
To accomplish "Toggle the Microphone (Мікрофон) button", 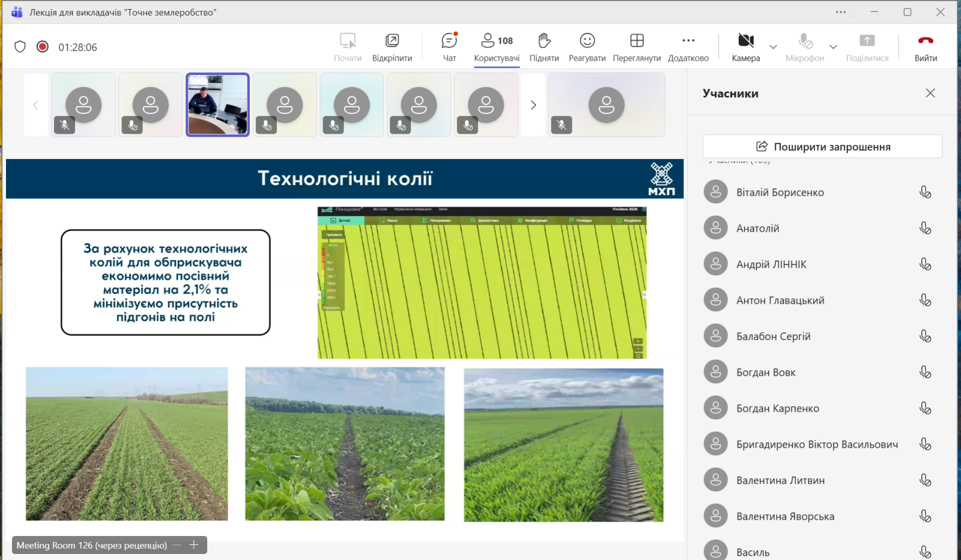I will tap(805, 47).
